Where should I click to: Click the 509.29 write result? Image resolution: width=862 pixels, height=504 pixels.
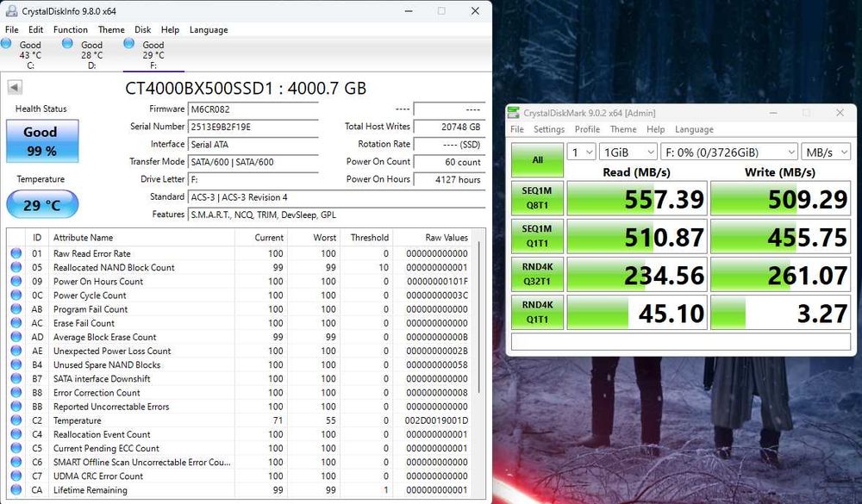tap(781, 198)
